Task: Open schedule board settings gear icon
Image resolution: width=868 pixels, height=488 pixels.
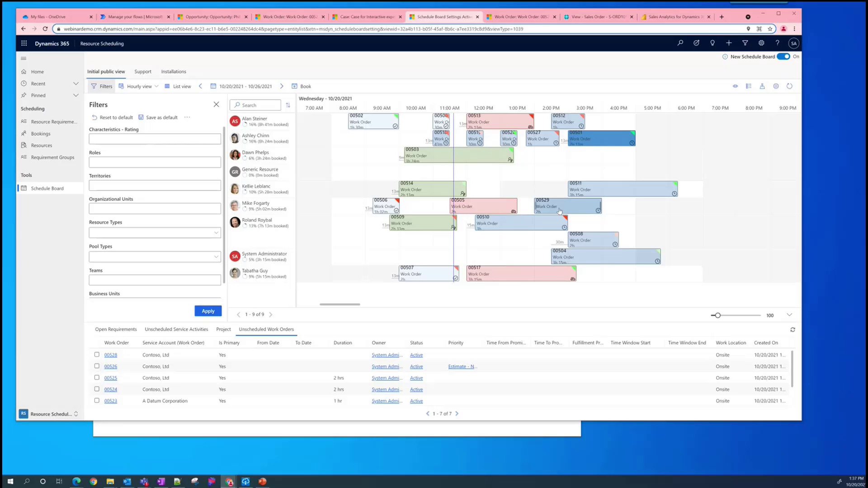Action: pos(776,86)
